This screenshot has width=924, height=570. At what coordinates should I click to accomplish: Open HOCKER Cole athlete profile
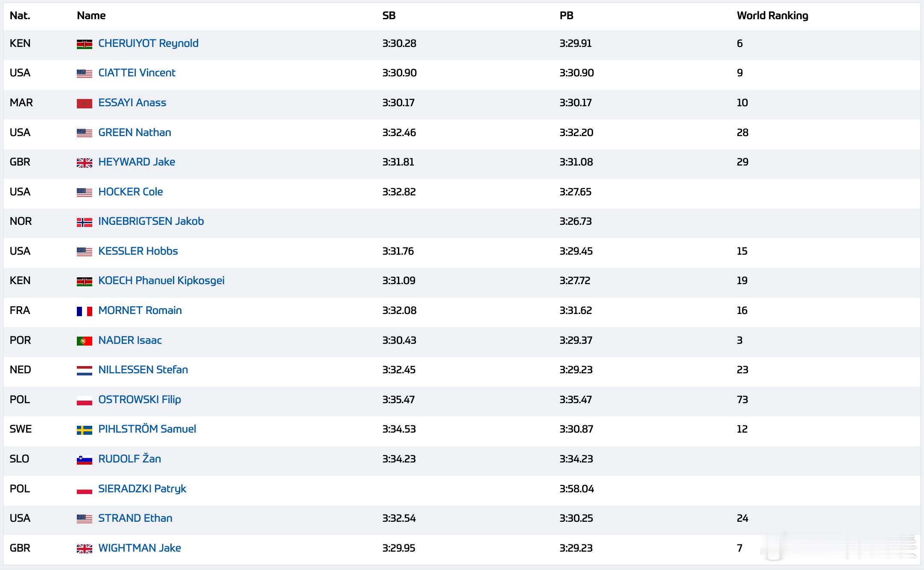coord(130,192)
